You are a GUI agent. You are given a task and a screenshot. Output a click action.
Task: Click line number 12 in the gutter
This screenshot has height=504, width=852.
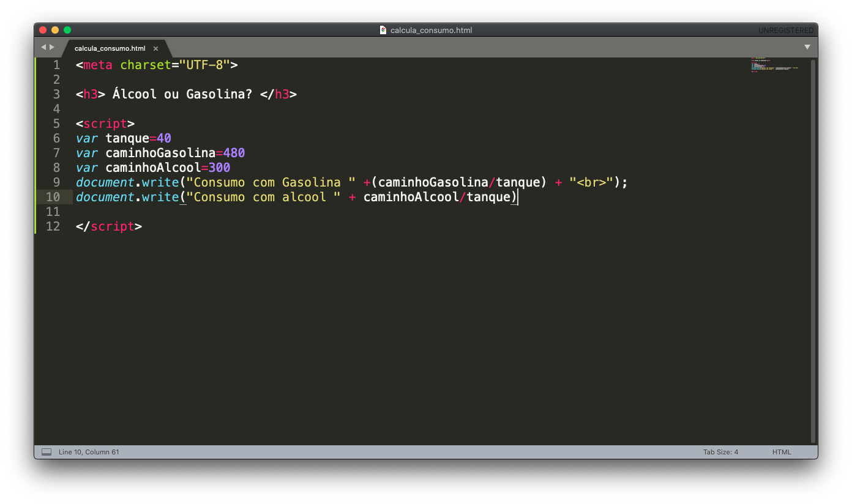53,226
